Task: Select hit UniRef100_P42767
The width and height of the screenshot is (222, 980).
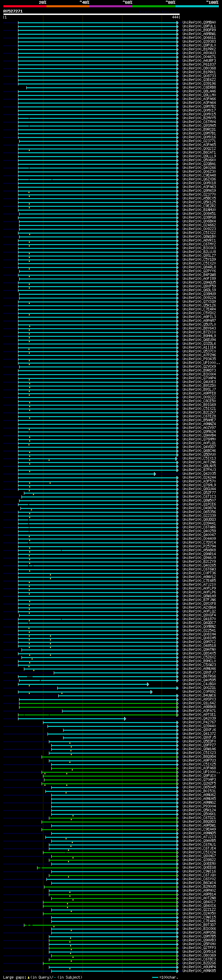Action: click(199, 722)
